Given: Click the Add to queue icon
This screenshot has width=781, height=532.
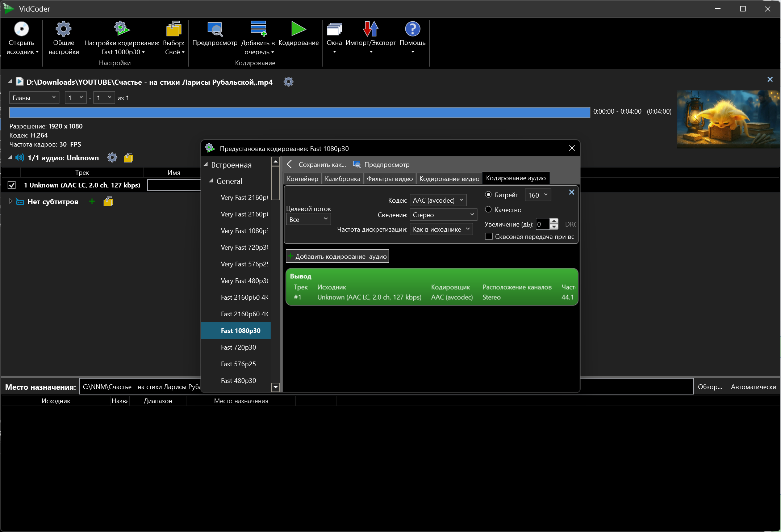Looking at the screenshot, I should tap(258, 29).
